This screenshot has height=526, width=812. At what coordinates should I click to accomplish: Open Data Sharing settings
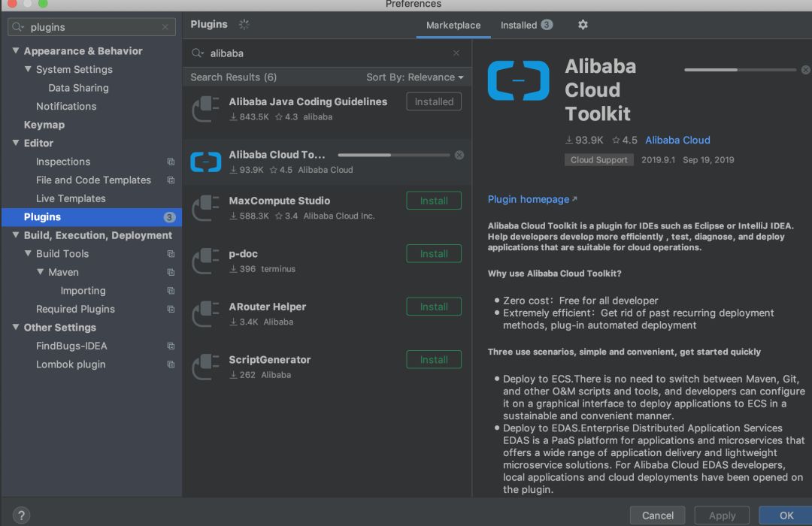[79, 88]
